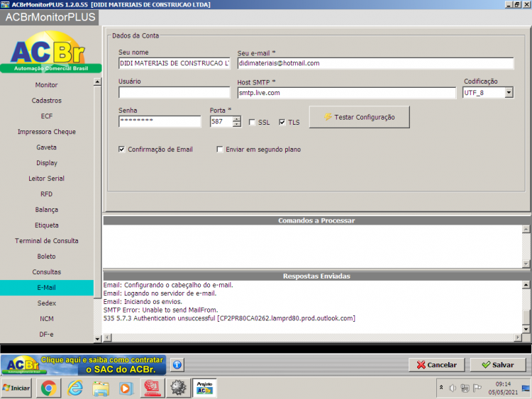Screen dimensions: 532x399
Task: Open the Iniciar start button
Action: [16, 388]
